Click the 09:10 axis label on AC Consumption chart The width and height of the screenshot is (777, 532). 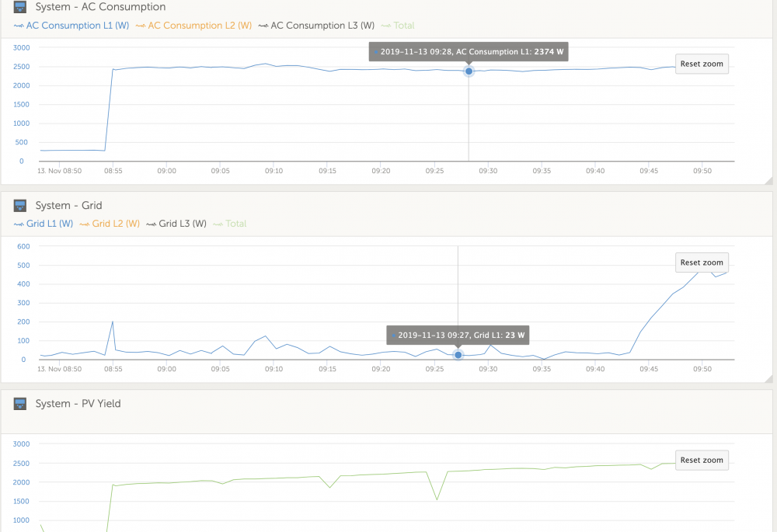274,171
